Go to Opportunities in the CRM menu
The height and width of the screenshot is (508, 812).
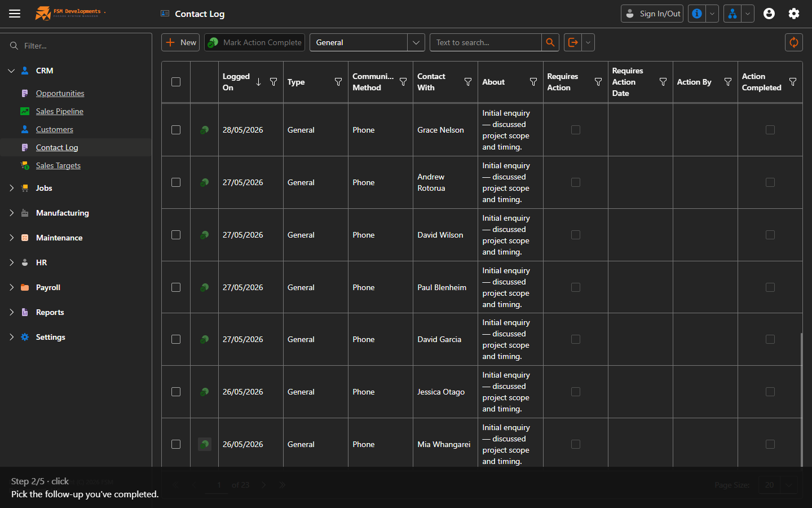point(60,93)
